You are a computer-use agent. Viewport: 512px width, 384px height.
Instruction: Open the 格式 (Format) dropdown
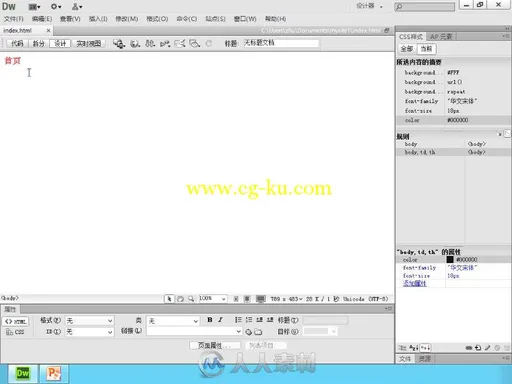(x=89, y=321)
